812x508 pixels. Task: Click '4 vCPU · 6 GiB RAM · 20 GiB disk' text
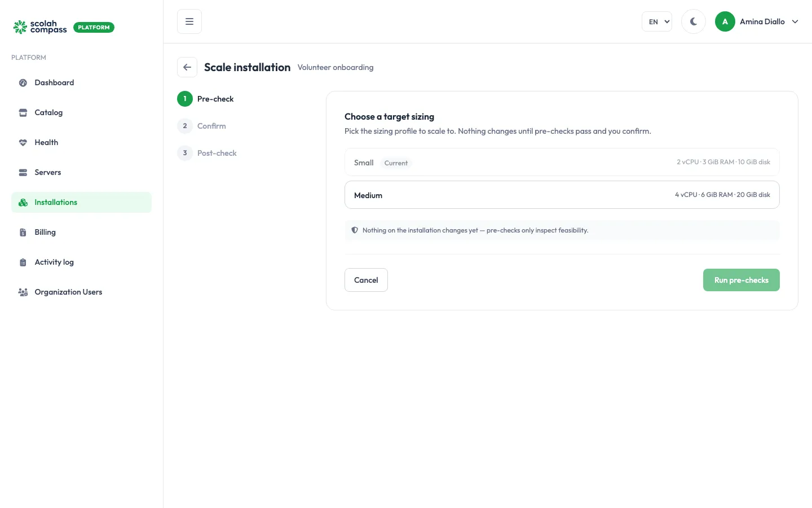click(722, 195)
